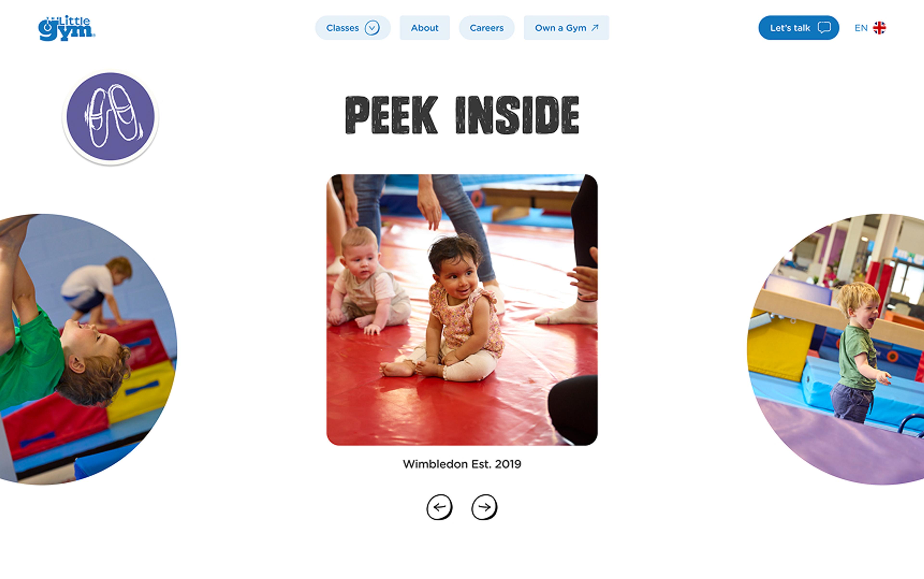Click the purple ballet shoes badge

click(x=110, y=117)
